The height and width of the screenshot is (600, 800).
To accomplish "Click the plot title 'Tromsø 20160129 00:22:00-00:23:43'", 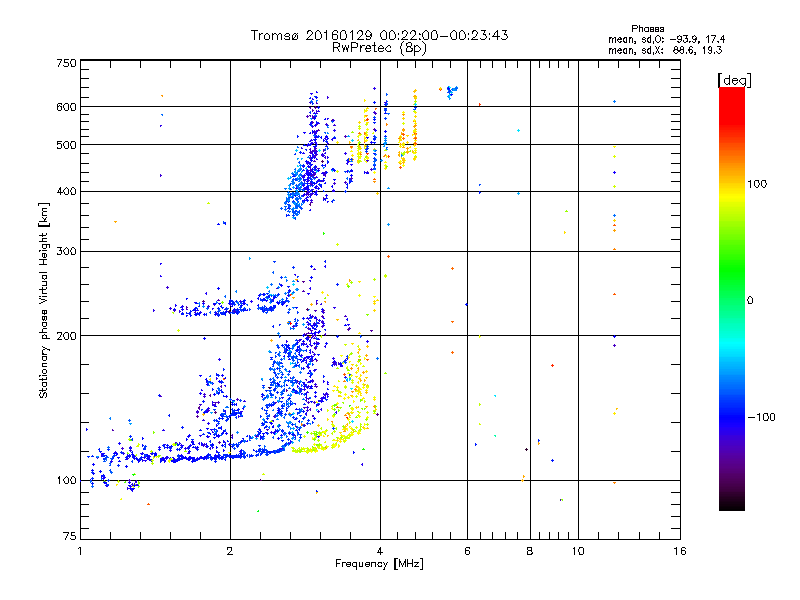I will pyautogui.click(x=380, y=35).
